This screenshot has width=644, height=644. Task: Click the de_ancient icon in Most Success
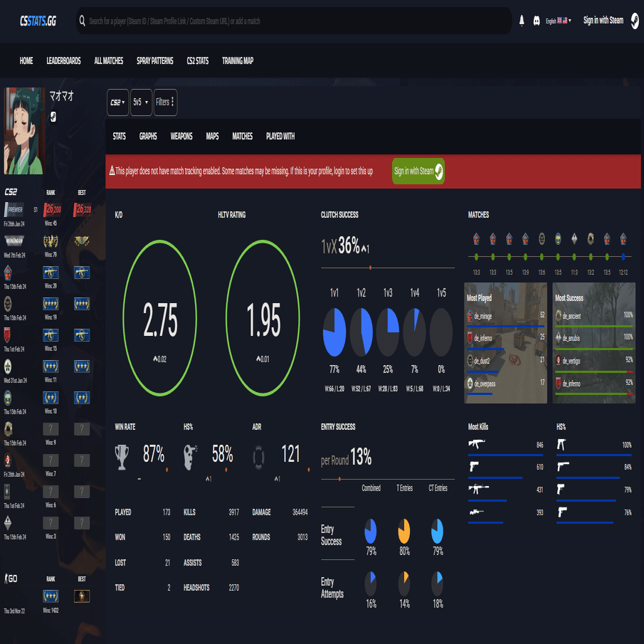(558, 315)
